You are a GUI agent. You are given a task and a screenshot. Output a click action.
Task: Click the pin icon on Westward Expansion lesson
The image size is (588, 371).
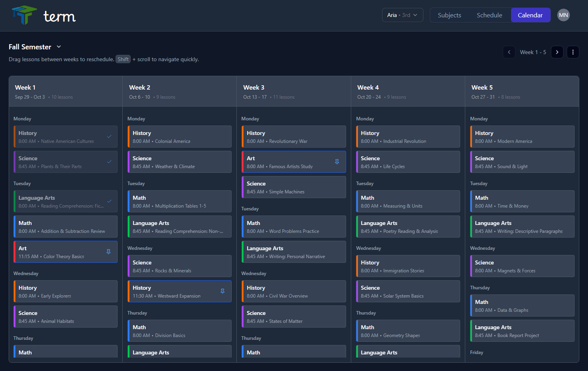point(223,291)
